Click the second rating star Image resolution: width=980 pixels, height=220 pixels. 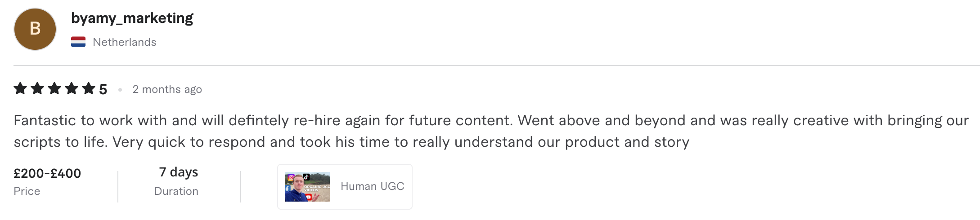(37, 88)
